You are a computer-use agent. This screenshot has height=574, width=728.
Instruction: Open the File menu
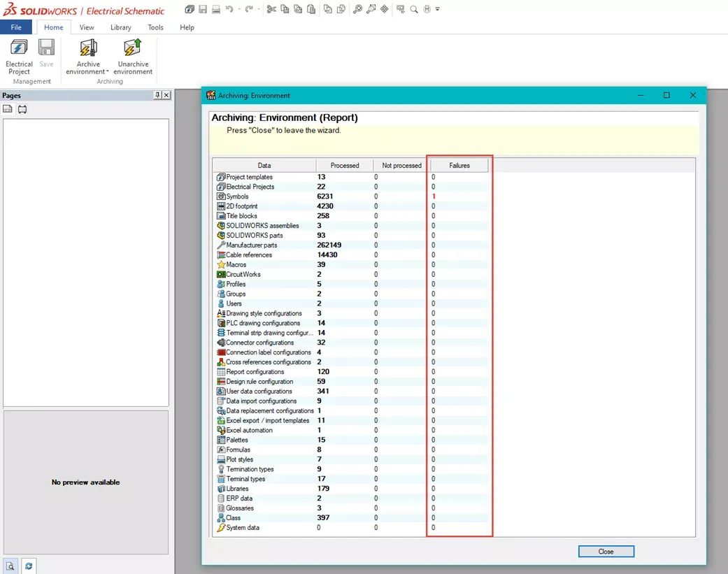(16, 27)
